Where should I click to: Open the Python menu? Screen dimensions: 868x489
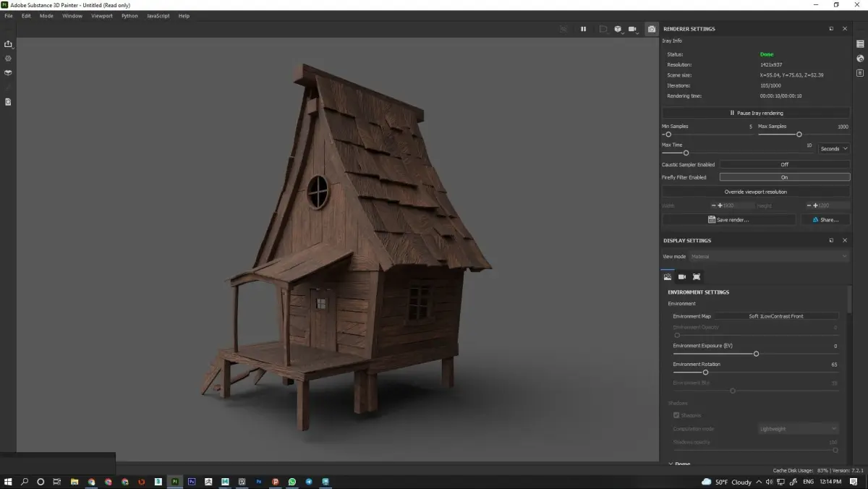[129, 16]
